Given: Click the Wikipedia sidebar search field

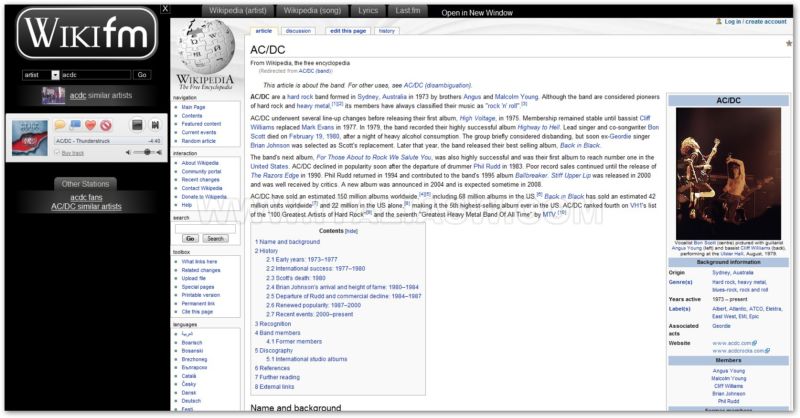Looking at the screenshot, I should pos(206,229).
